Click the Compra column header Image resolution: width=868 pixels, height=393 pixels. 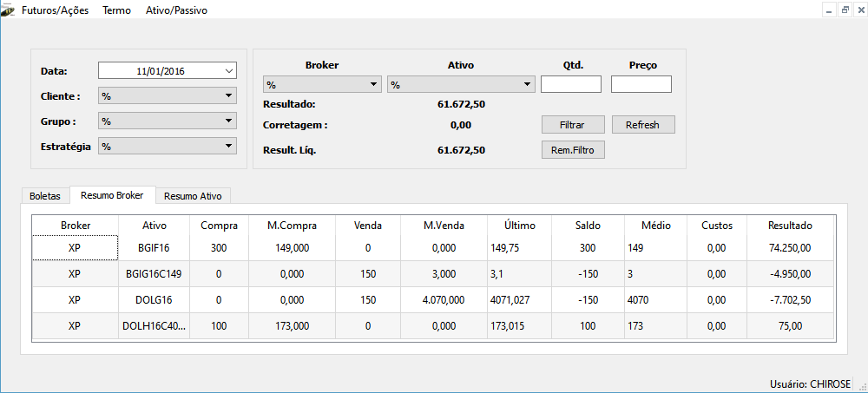coord(220,226)
